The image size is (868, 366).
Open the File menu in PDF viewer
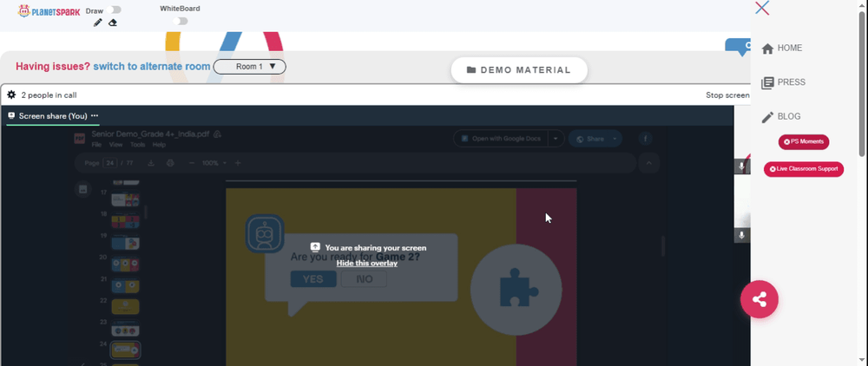coord(96,145)
